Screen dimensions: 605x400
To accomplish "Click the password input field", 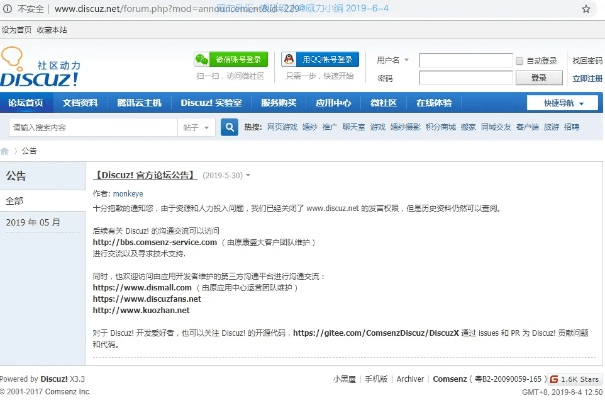I will click(x=466, y=78).
